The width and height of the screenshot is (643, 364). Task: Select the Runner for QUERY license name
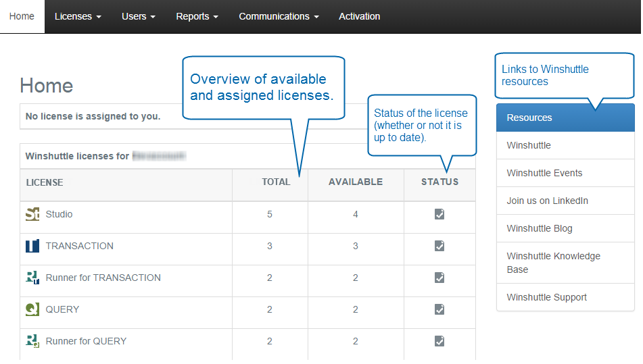86,341
